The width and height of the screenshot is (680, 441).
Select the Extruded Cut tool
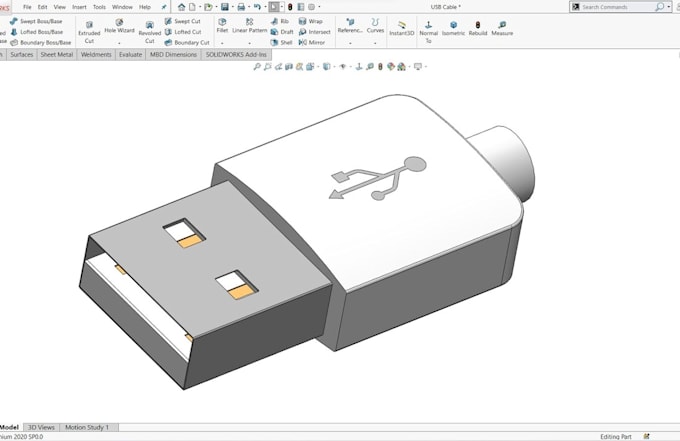[x=89, y=32]
